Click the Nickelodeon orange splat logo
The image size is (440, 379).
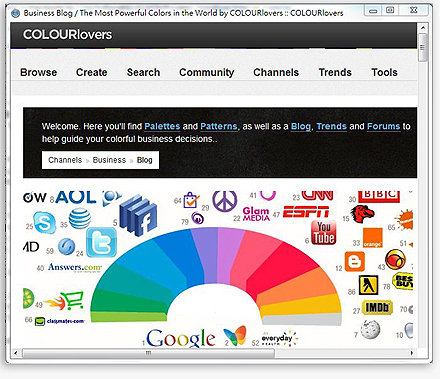404,220
